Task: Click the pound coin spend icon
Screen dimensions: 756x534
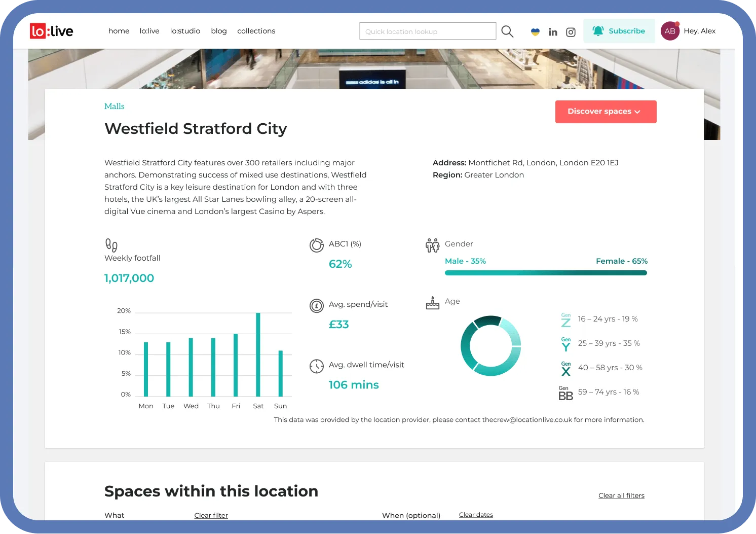Action: (x=317, y=306)
